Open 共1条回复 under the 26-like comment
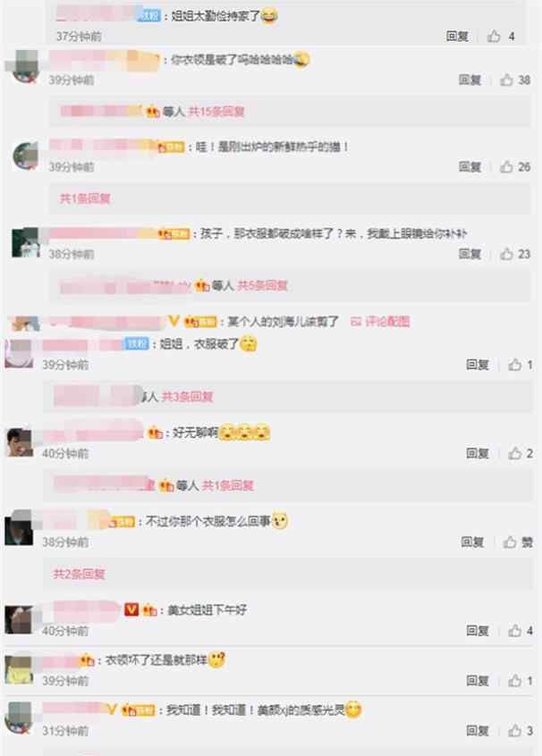Screen dimensions: 542x756 [x=85, y=198]
